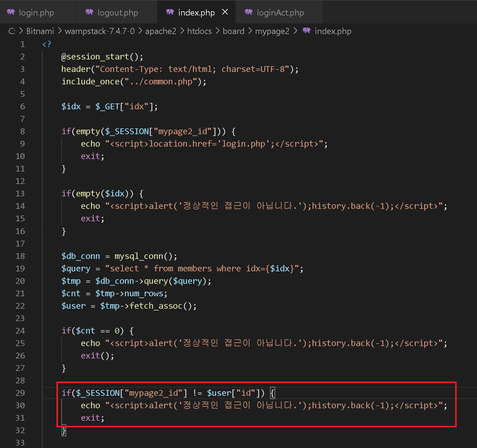The image size is (477, 448).
Task: Click include_once common.php statement
Action: point(134,82)
